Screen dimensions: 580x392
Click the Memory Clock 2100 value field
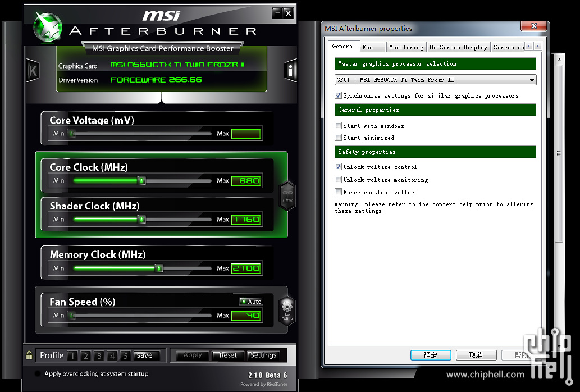click(246, 268)
